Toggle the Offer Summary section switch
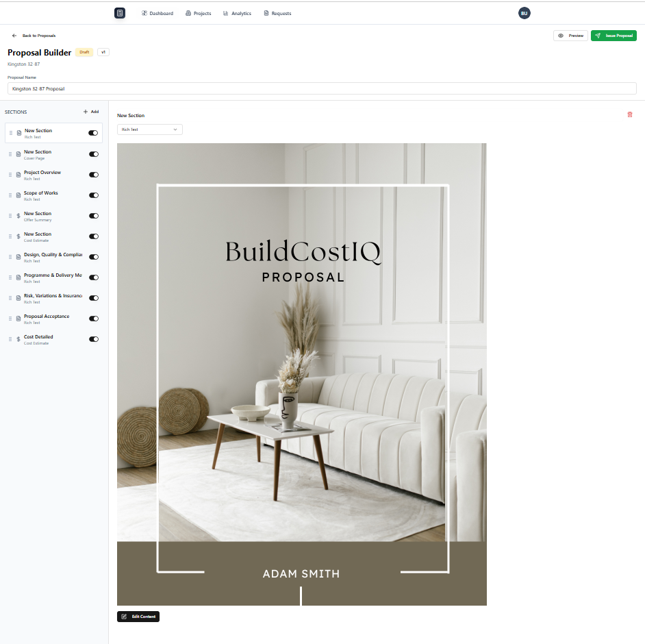The height and width of the screenshot is (644, 645). [94, 216]
